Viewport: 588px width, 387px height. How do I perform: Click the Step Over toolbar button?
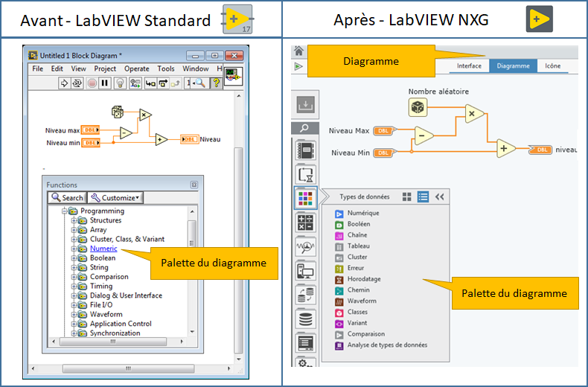[163, 83]
